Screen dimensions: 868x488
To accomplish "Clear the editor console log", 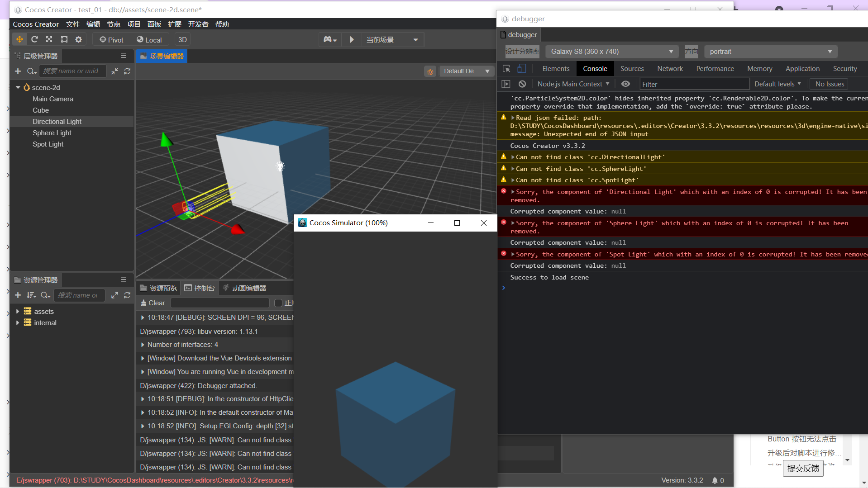I will click(153, 303).
